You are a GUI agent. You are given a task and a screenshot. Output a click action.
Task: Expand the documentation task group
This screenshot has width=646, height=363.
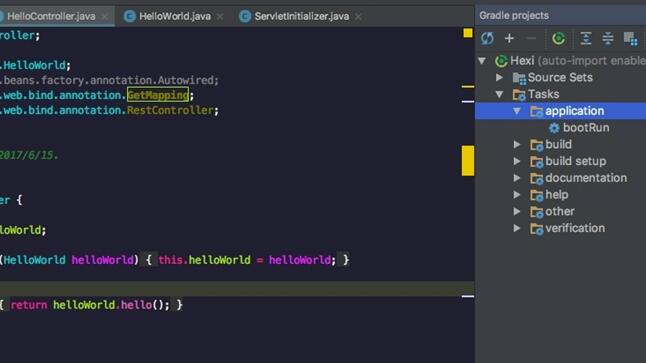(x=517, y=178)
